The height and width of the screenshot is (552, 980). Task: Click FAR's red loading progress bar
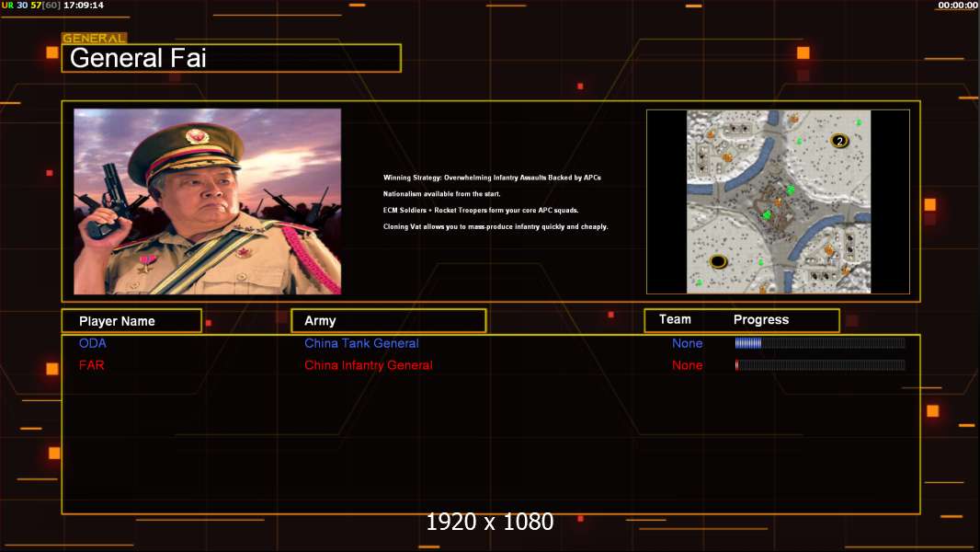coord(820,365)
